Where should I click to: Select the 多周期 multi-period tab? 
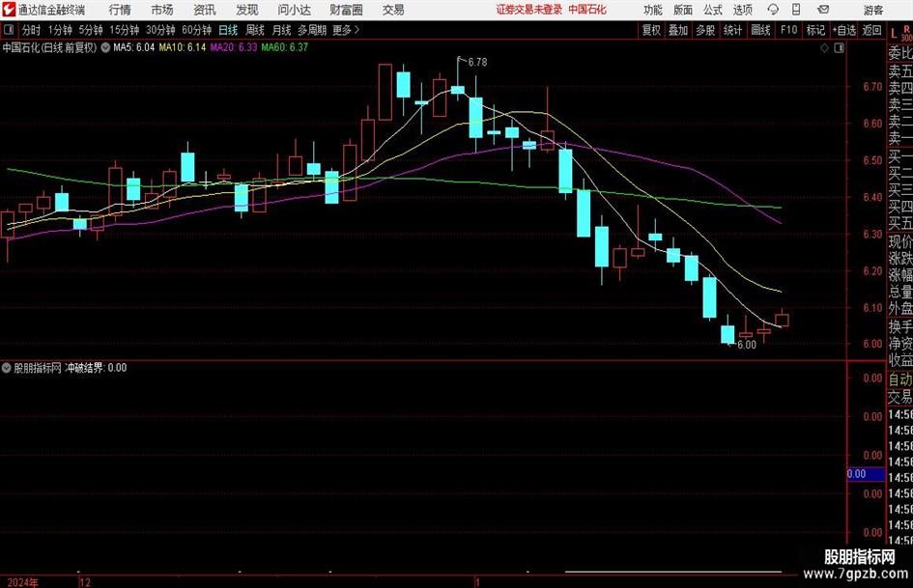pyautogui.click(x=312, y=30)
